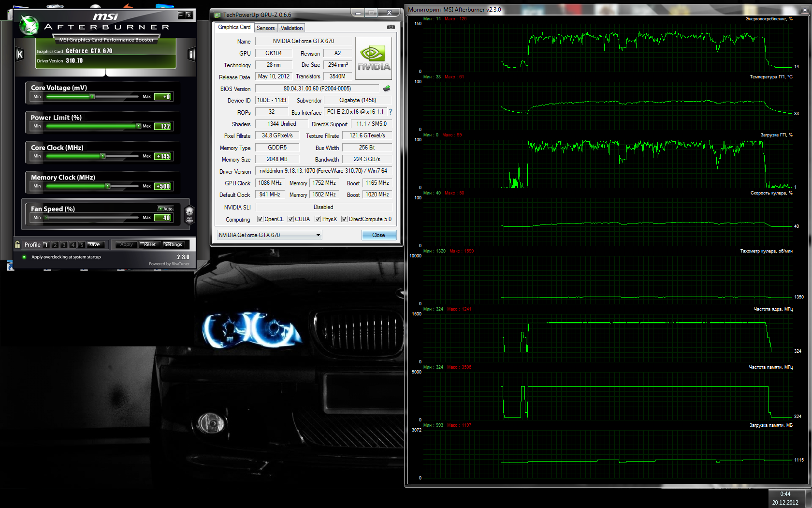Click the Driver Version field in GPU-Z
The width and height of the screenshot is (812, 508).
323,171
